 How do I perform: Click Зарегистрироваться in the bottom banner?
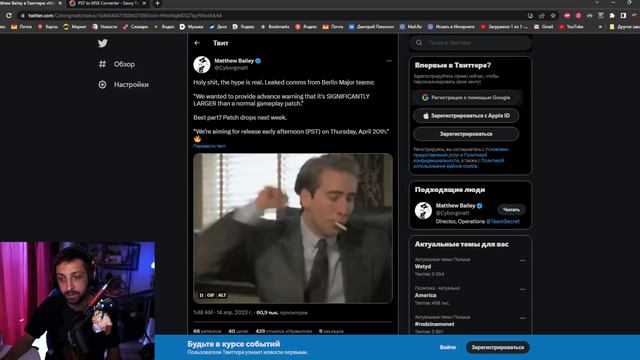point(498,347)
